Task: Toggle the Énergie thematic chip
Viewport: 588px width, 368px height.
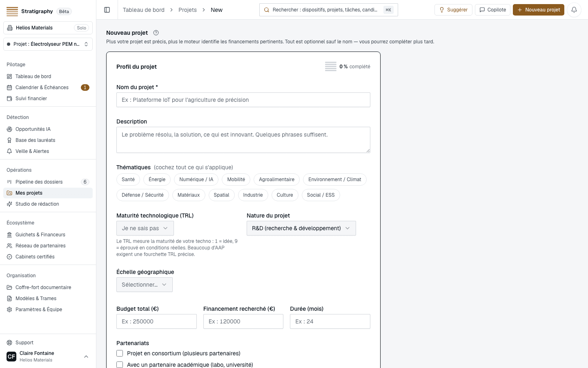Action: pyautogui.click(x=157, y=180)
